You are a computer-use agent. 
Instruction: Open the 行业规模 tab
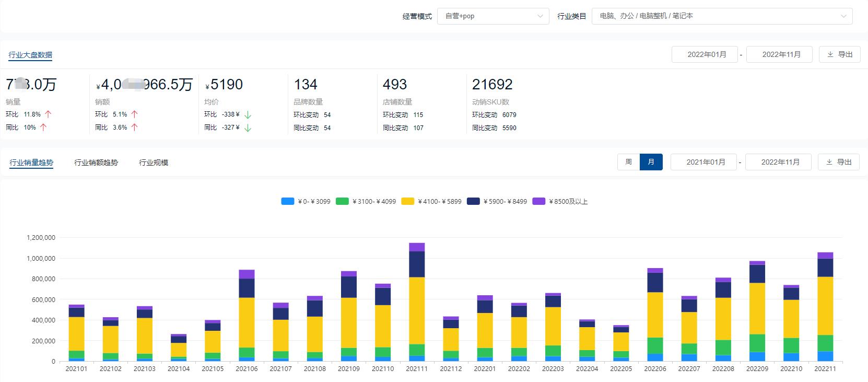(x=154, y=163)
